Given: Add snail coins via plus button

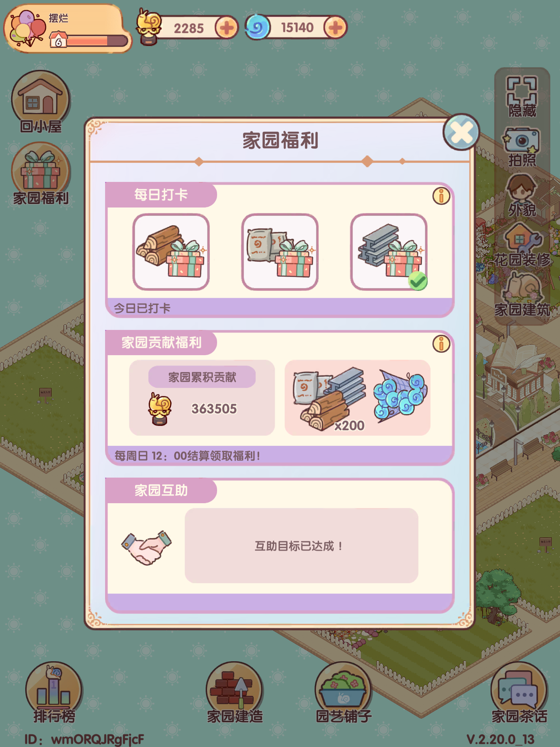Looking at the screenshot, I should 226,28.
